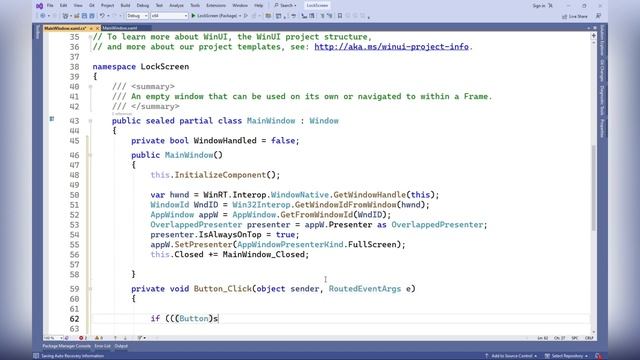The image size is (640, 360).
Task: Click the vertical scrollbar thumb
Action: (593, 188)
